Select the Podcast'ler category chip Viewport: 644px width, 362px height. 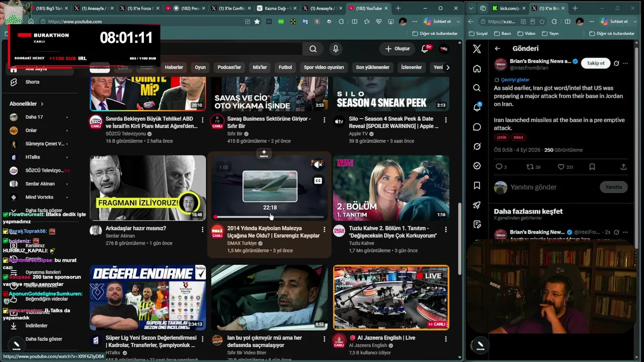point(229,67)
